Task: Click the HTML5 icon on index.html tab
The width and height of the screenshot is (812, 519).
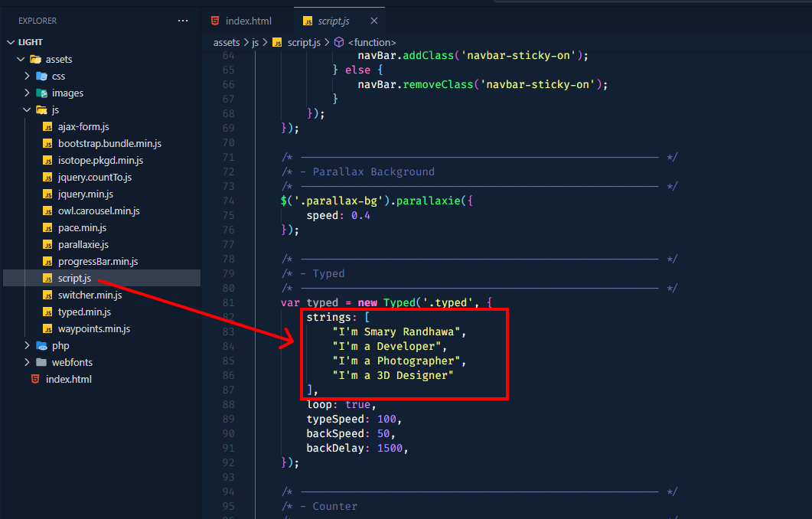Action: pos(215,21)
